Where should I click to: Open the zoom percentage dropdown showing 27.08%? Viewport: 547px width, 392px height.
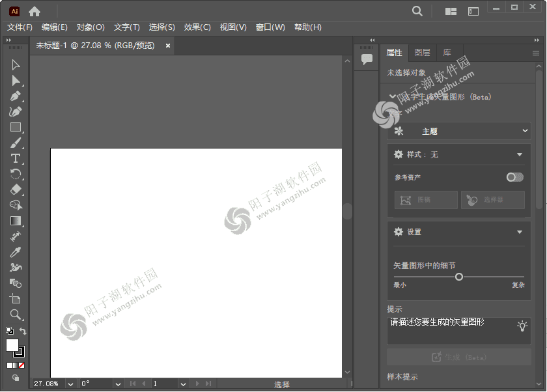pyautogui.click(x=70, y=384)
